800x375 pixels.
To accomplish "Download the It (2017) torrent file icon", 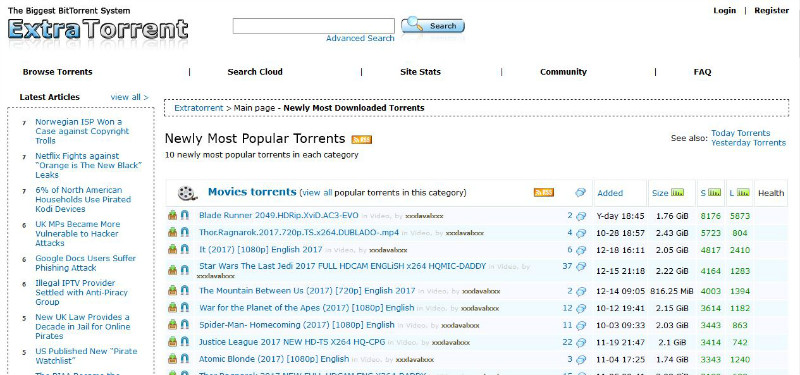I will coord(172,249).
